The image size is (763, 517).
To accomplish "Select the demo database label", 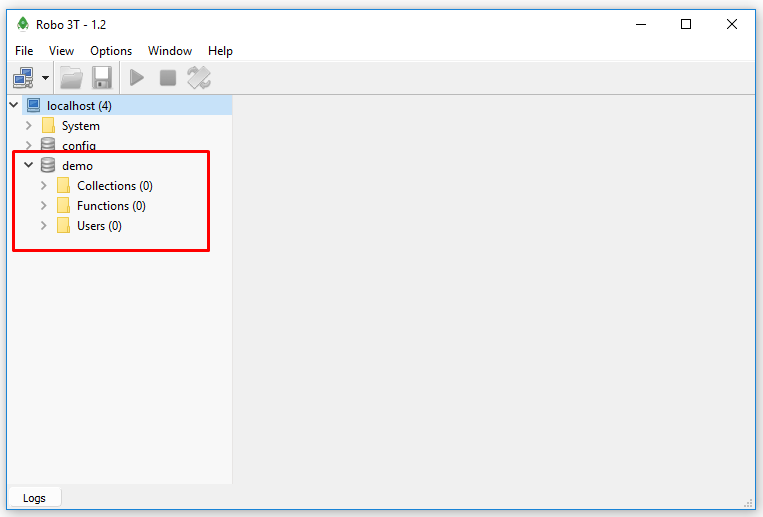I will tap(77, 166).
